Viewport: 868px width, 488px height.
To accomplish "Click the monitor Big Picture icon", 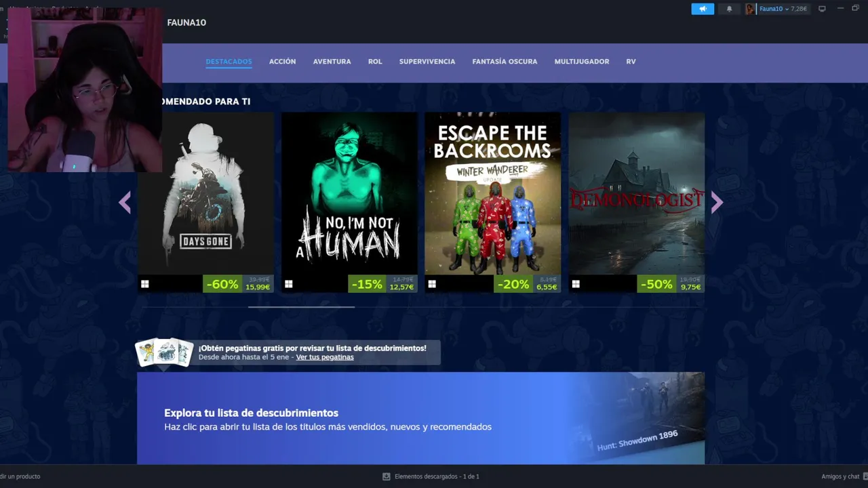I will click(822, 9).
